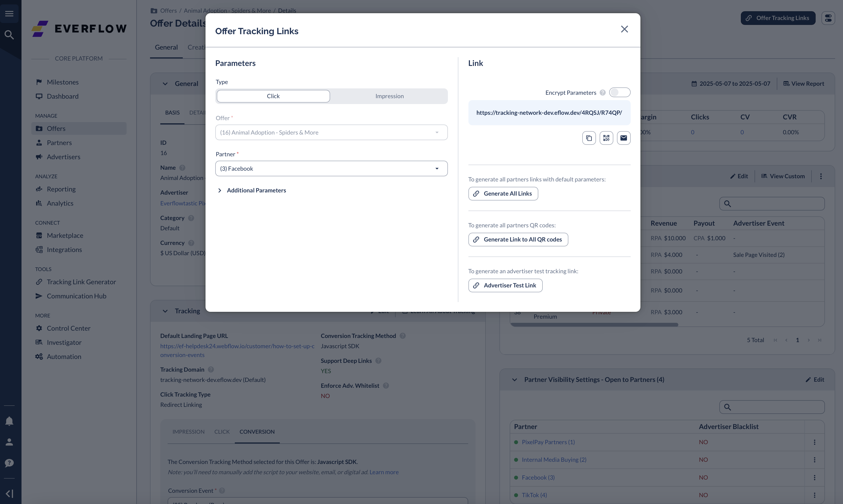Email the tracking link via envelope icon
Viewport: 843px width, 504px height.
point(624,138)
